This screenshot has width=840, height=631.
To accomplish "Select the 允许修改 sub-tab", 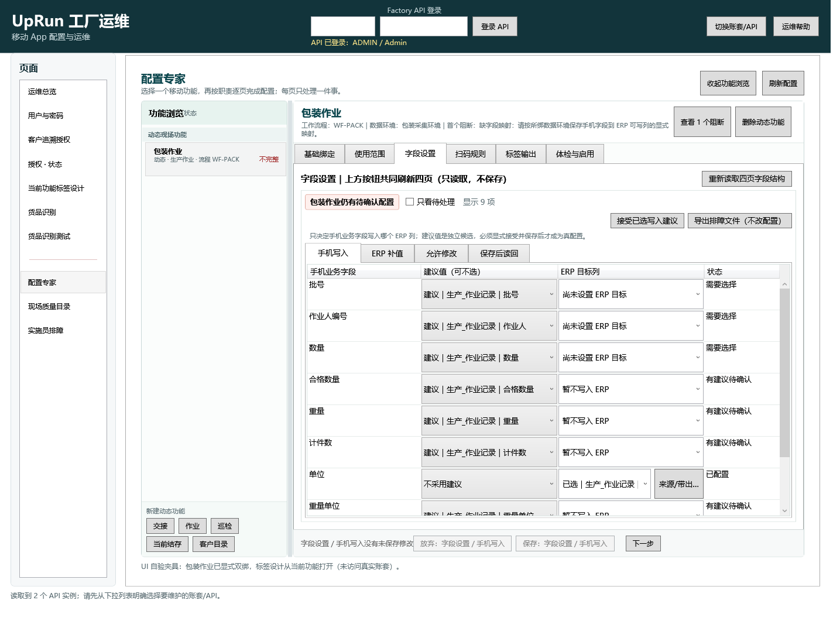I will point(441,253).
